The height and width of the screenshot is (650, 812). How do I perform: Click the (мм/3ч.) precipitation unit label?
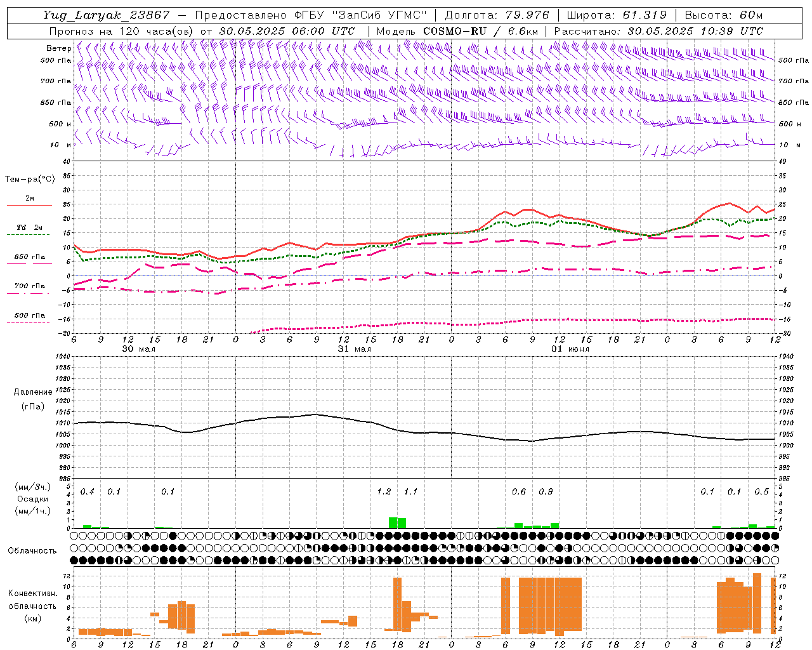pos(32,487)
